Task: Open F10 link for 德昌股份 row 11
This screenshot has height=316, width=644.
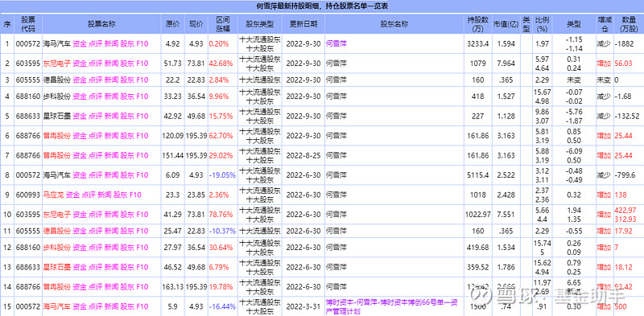Action: [142, 231]
